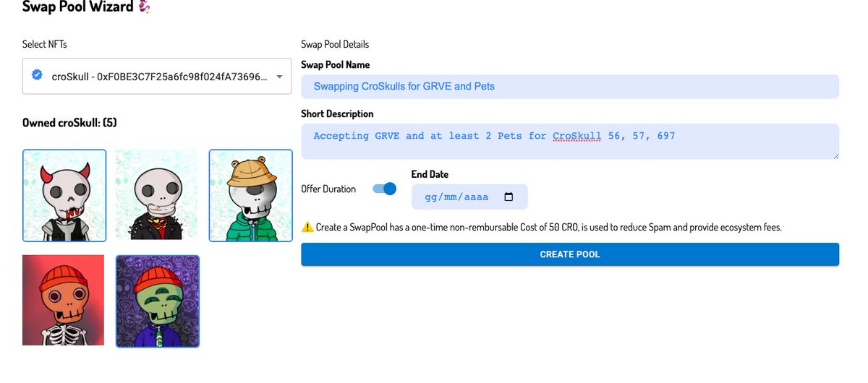868x383 pixels.
Task: Click the Short Description text area
Action: click(x=570, y=141)
